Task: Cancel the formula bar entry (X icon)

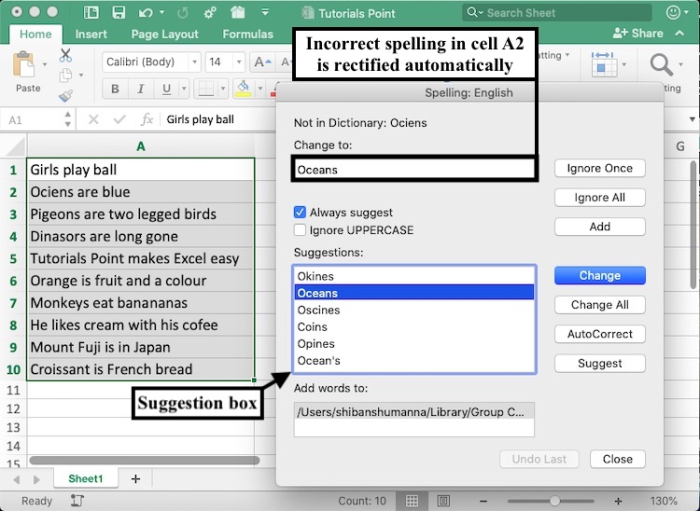Action: tap(93, 120)
